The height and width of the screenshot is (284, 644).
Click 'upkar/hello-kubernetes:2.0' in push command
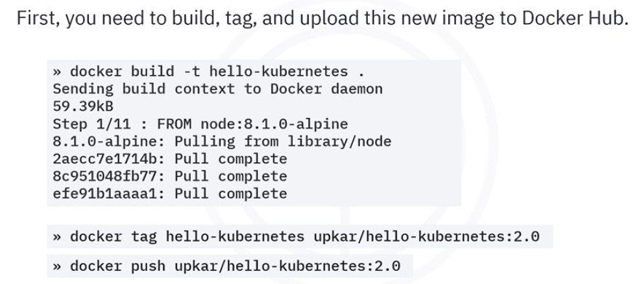coord(287,266)
